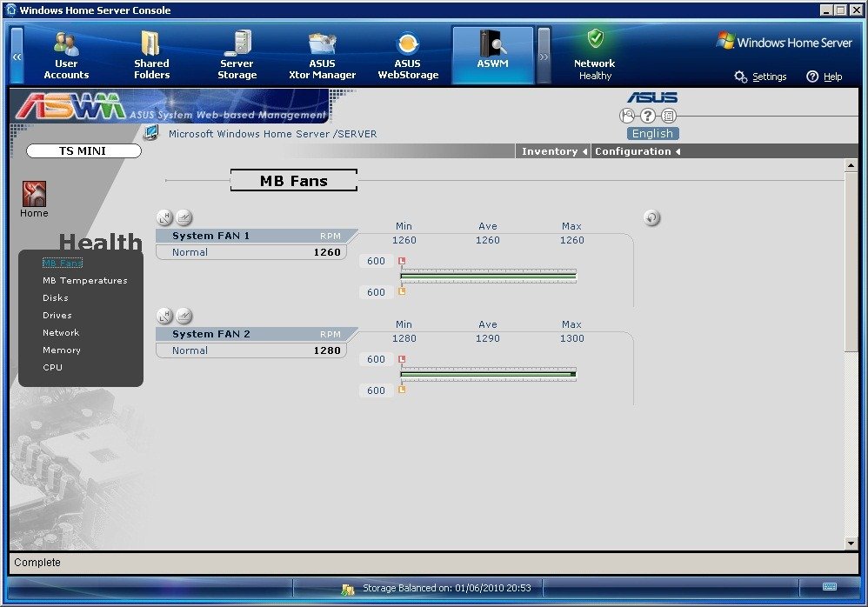Expand the Inventory menu
Image resolution: width=868 pixels, height=607 pixels.
point(553,151)
